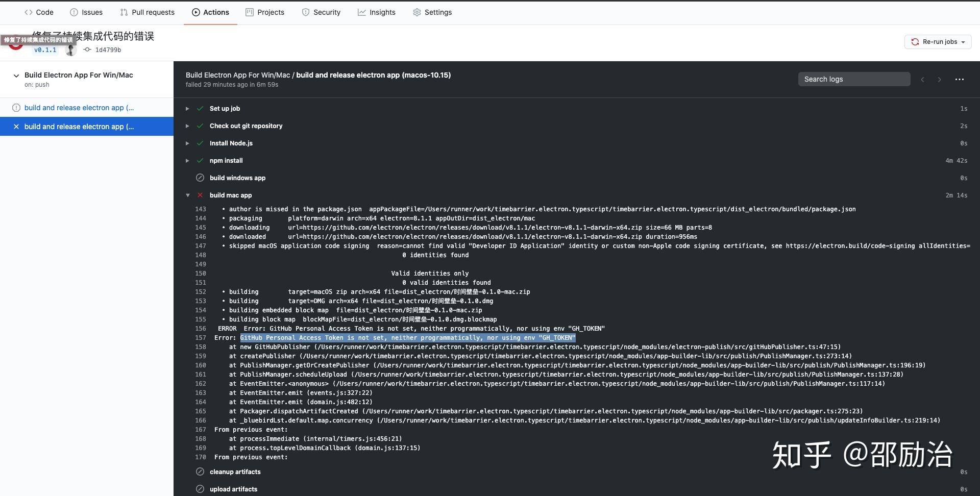980x496 pixels.
Task: Select the failed build job in the sidebar
Action: click(79, 126)
